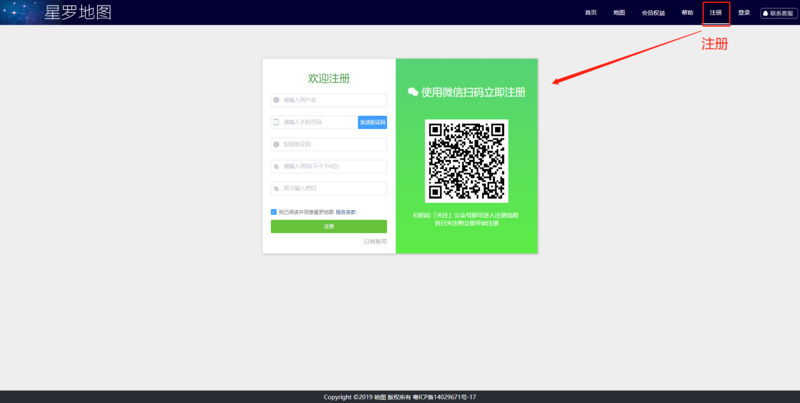Click the green 注册 submit button
This screenshot has width=800, height=403.
coord(329,226)
